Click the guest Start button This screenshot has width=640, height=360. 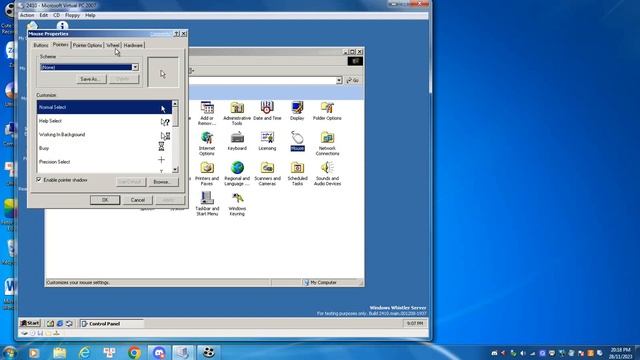(x=30, y=323)
